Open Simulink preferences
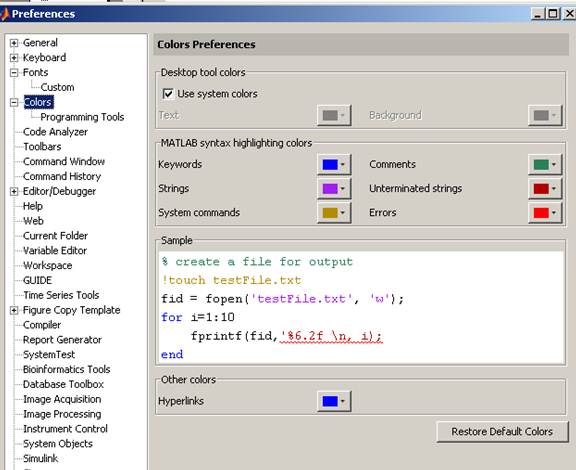Viewport: 576px width, 470px height. [x=40, y=459]
